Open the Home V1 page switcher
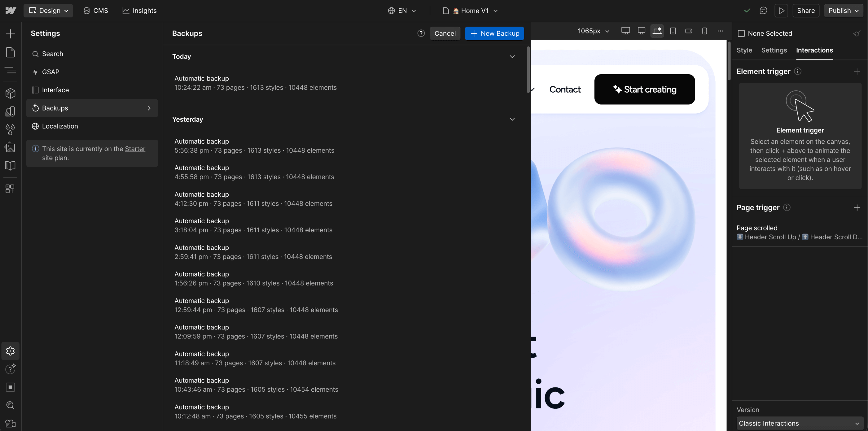 coord(470,11)
